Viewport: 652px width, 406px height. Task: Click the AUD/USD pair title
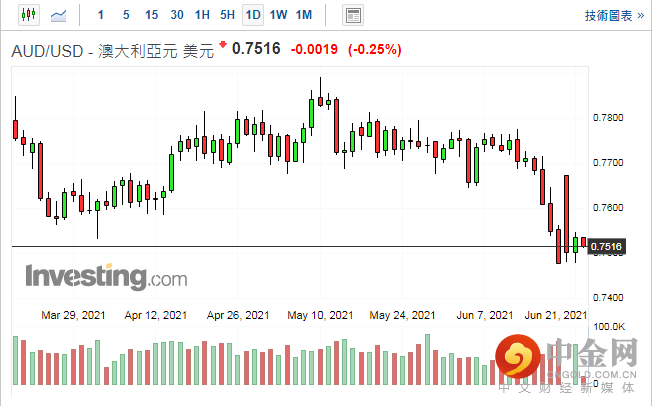point(112,51)
